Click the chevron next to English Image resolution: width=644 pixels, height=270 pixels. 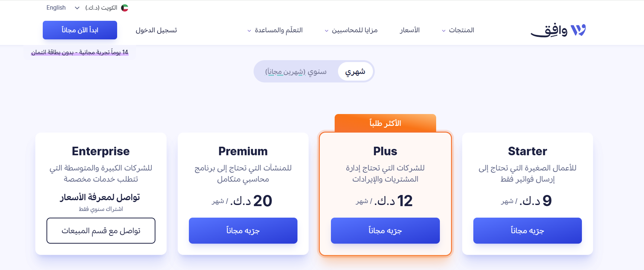click(77, 7)
